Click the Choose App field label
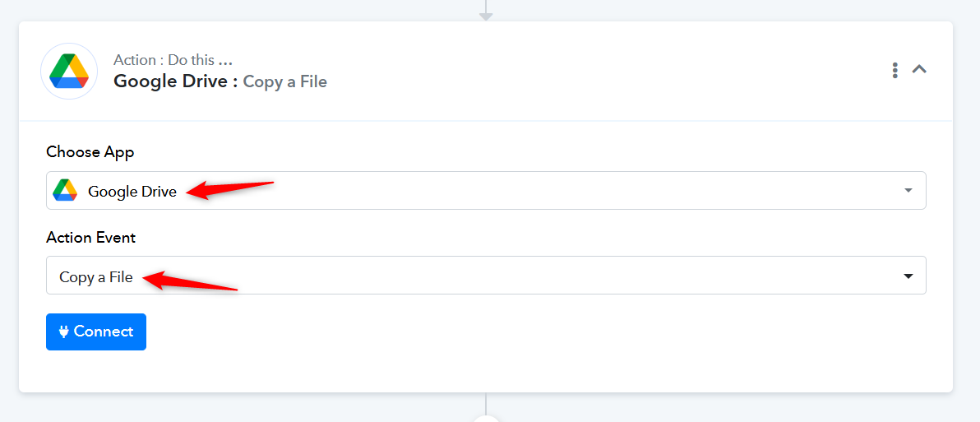This screenshot has width=980, height=422. point(90,152)
